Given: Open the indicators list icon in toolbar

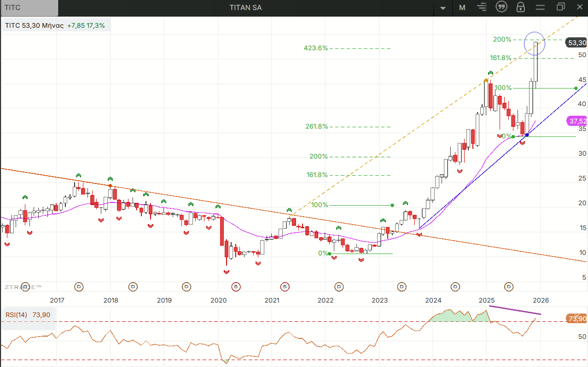Looking at the screenshot, I should pos(482,7).
